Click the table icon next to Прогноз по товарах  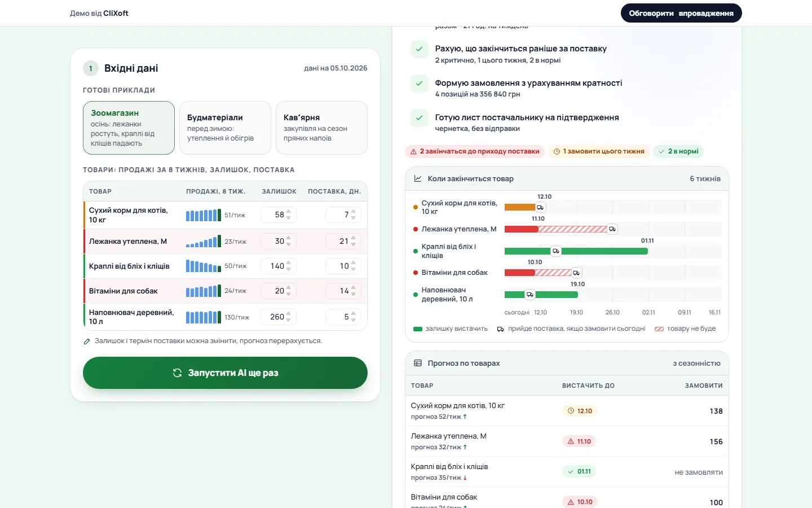pos(418,364)
